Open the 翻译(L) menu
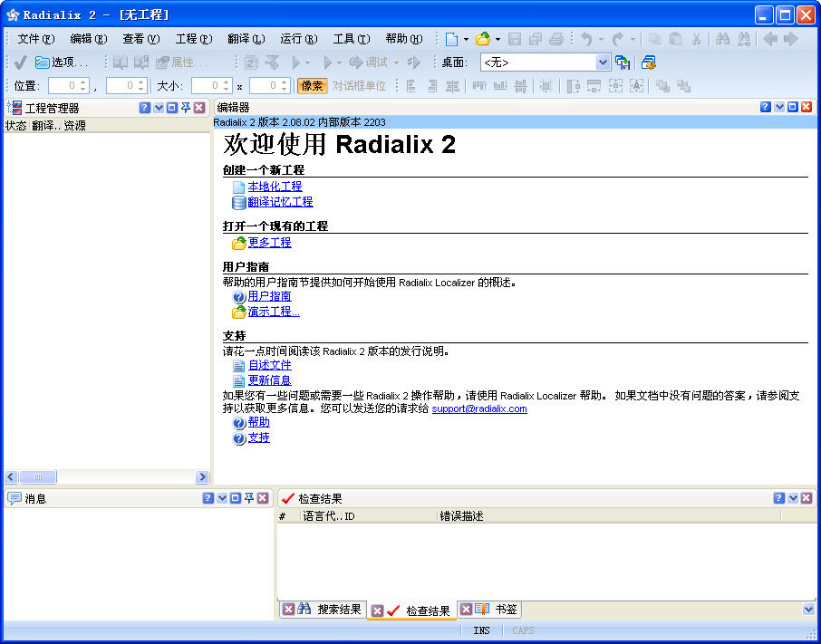821x644 pixels. (246, 39)
